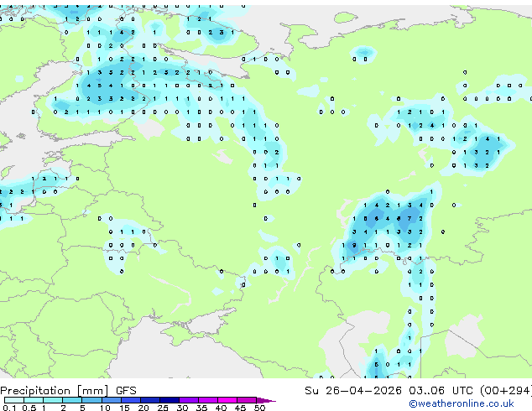532x411 pixels.
Task: Click the 30–35 mm purple legend swatch
Action: coord(189,400)
